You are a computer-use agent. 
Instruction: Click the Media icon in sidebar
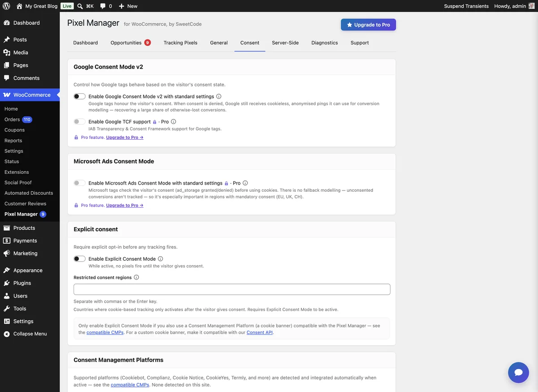point(7,52)
